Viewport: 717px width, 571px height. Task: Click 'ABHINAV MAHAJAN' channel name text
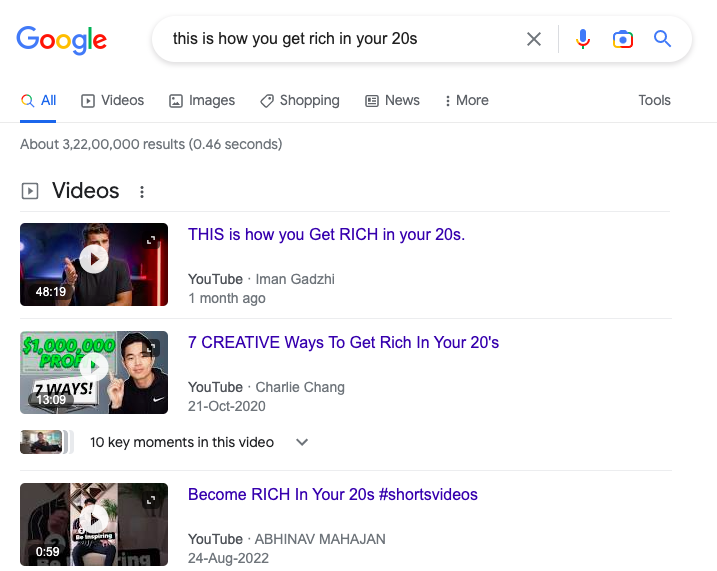[x=320, y=539]
